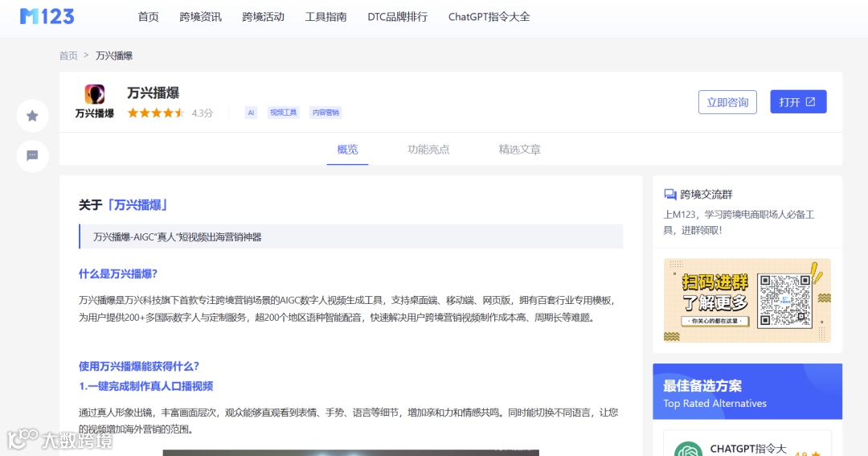Image resolution: width=868 pixels, height=456 pixels.
Task: Switch to the 精选文章 tab
Action: [519, 150]
